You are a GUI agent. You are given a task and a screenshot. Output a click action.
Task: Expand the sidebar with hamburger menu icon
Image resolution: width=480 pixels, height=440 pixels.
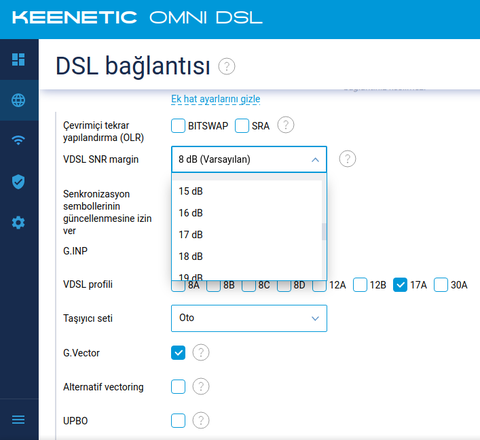point(18,420)
